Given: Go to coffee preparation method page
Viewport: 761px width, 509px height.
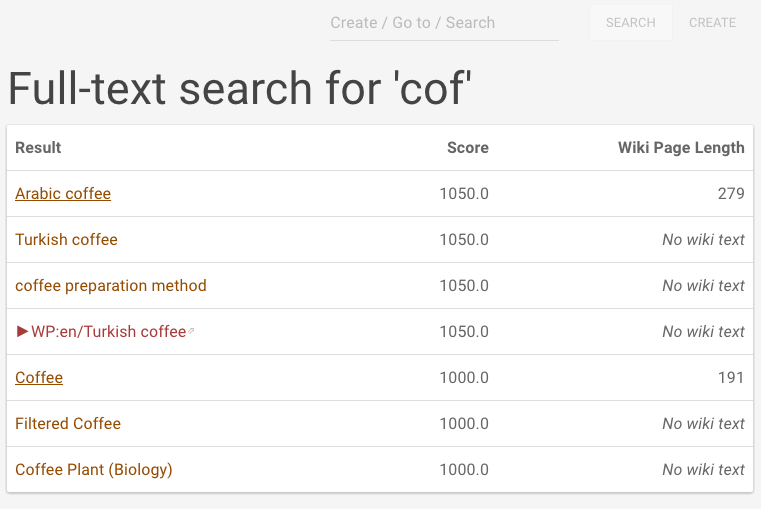Looking at the screenshot, I should [110, 286].
